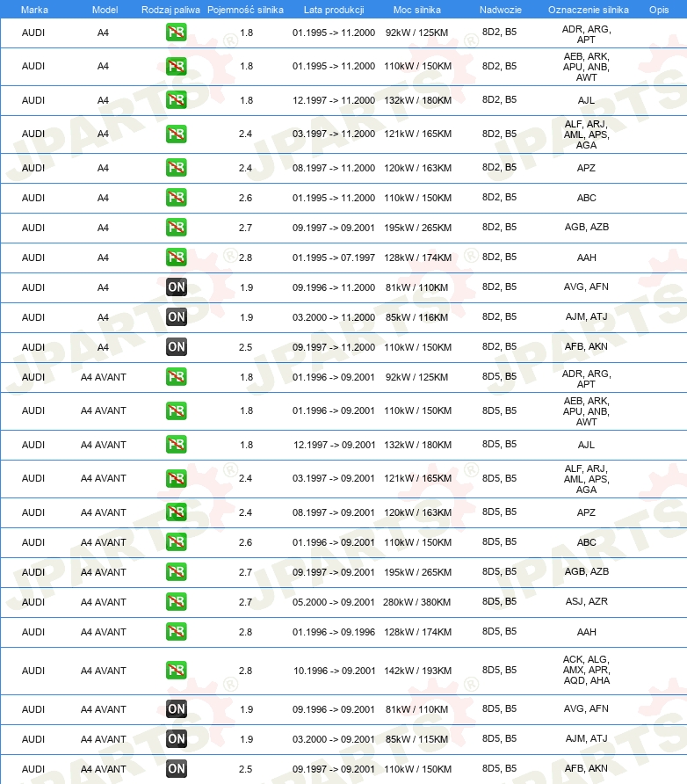
Task: Click PB icon in A4 AVANT 128kW/174KM row
Action: [x=177, y=632]
